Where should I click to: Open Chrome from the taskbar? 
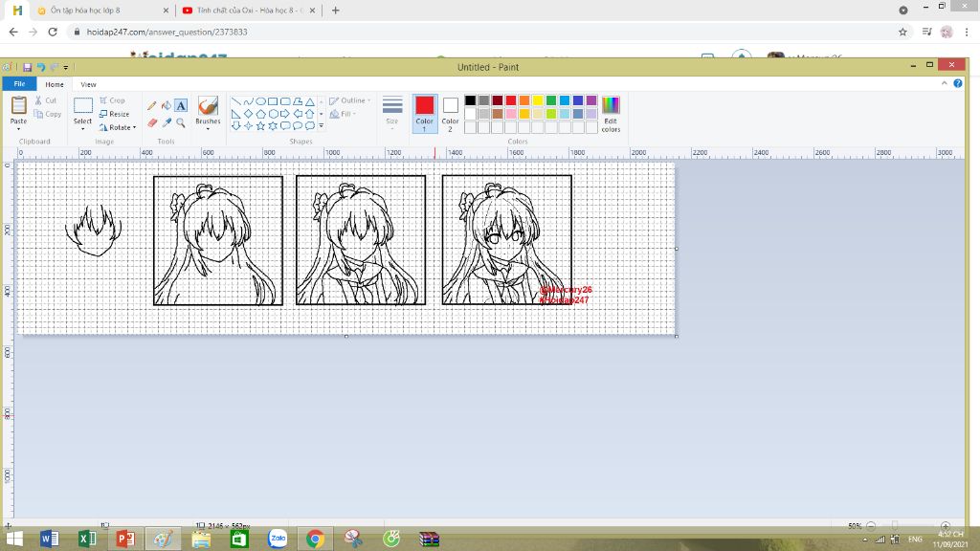click(316, 539)
